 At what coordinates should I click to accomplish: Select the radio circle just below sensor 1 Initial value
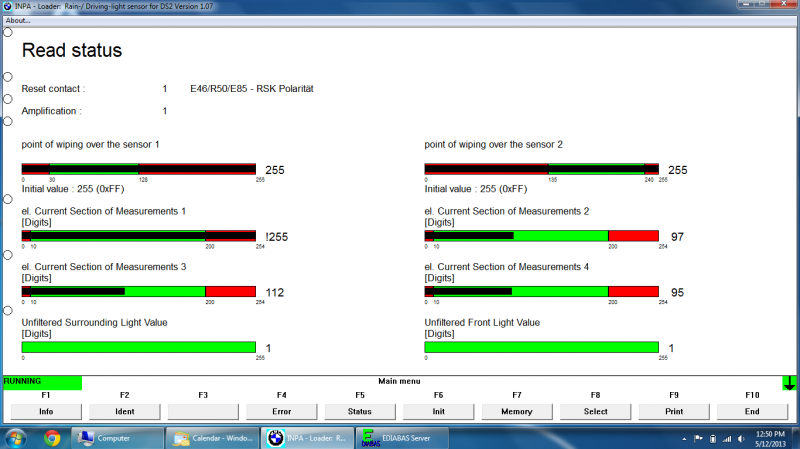point(8,199)
